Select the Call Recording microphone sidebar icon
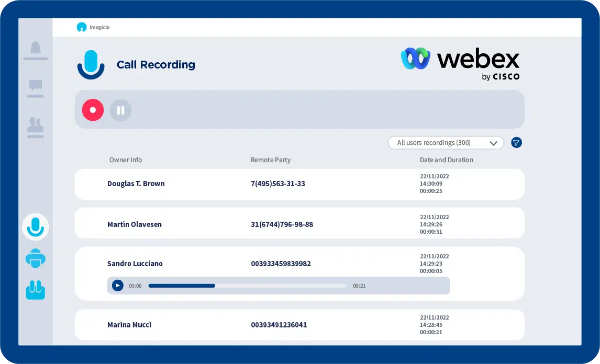Screen dimensions: 600x364 pos(35,226)
